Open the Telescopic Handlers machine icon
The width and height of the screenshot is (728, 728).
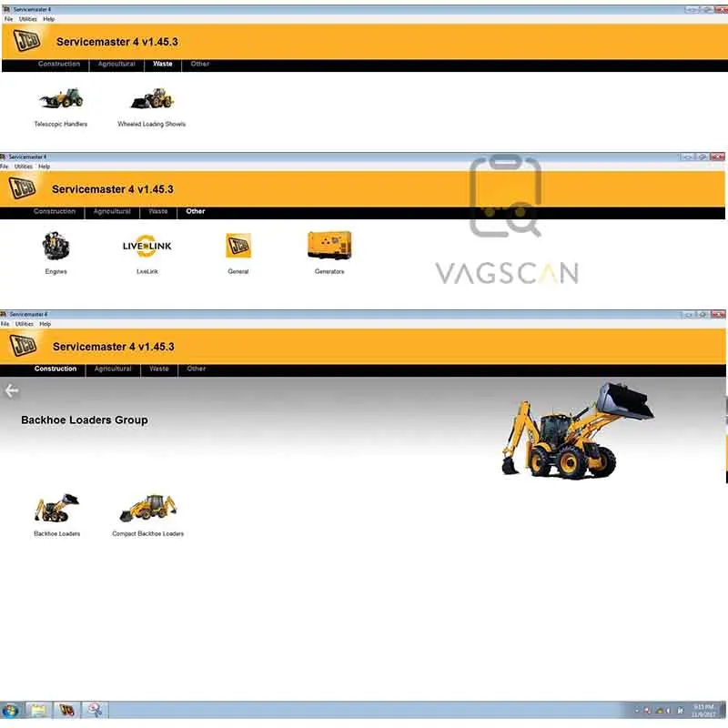(61, 98)
